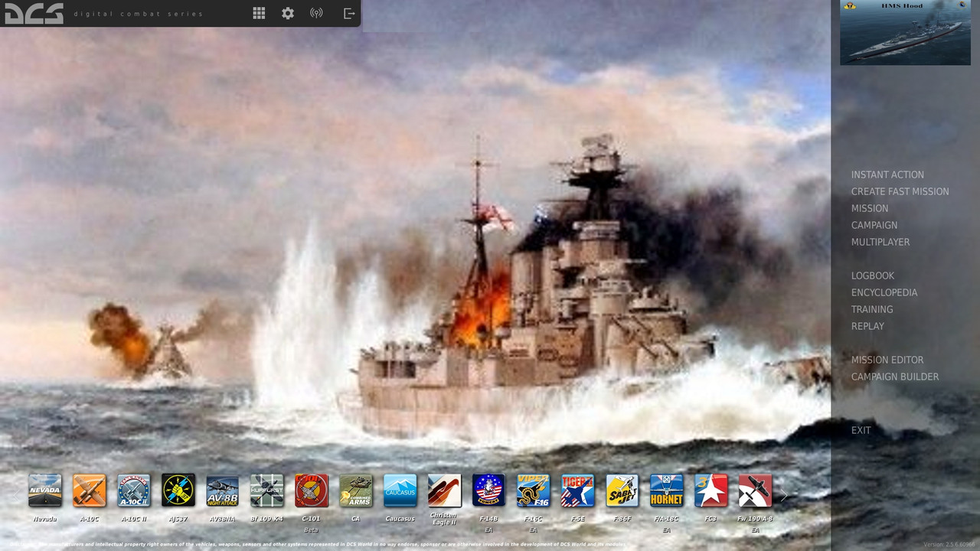Open Replay
Viewport: 980px width, 551px height.
867,326
